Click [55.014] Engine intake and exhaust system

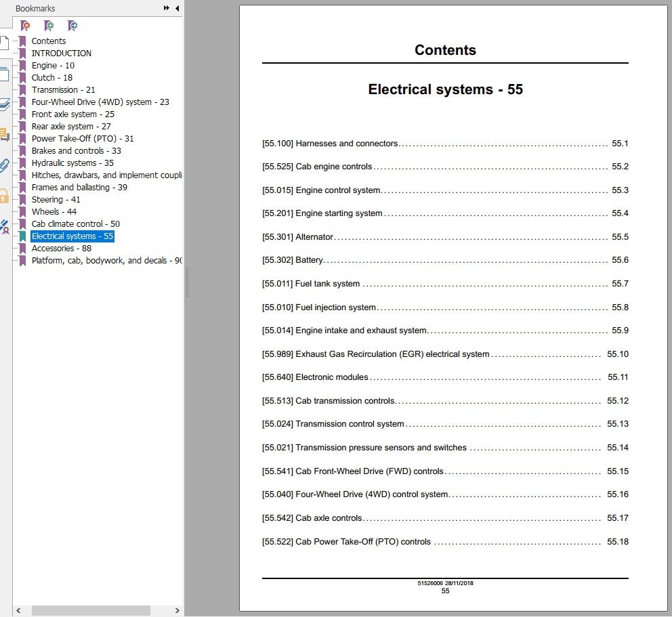(x=445, y=331)
